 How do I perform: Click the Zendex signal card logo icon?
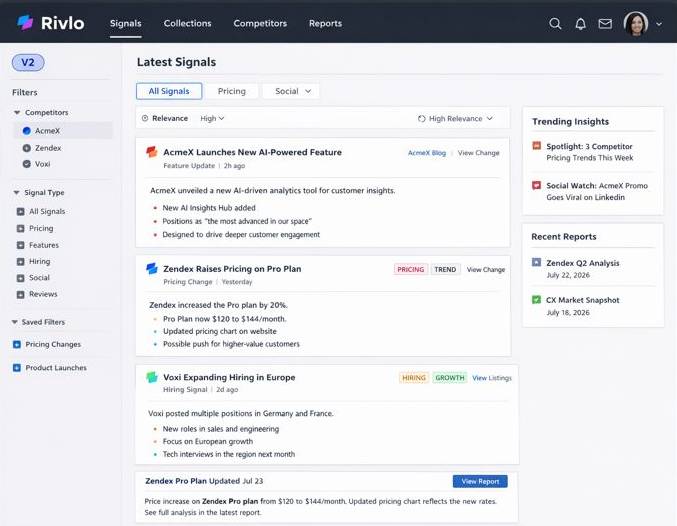152,269
